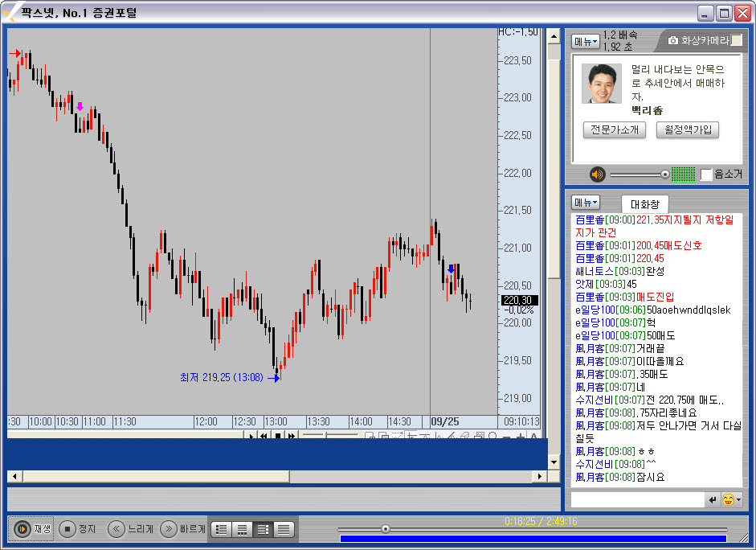
Task: Select the first layout view icon
Action: coord(221,529)
